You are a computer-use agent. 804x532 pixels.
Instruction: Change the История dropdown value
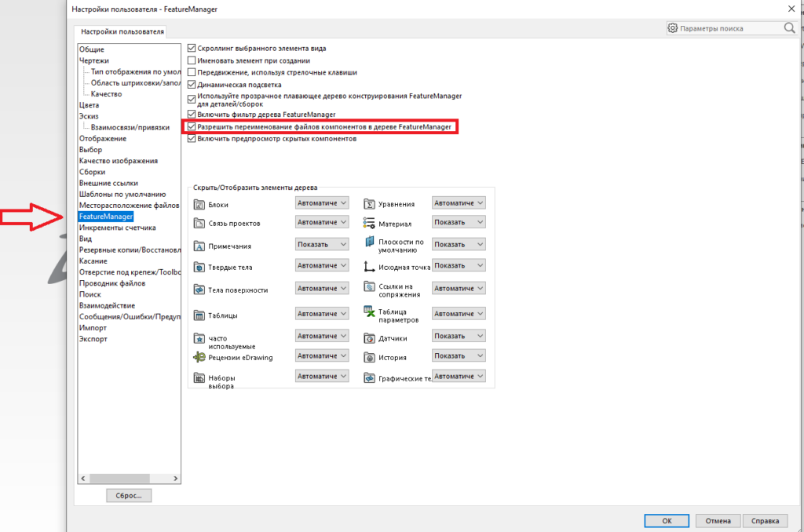458,355
